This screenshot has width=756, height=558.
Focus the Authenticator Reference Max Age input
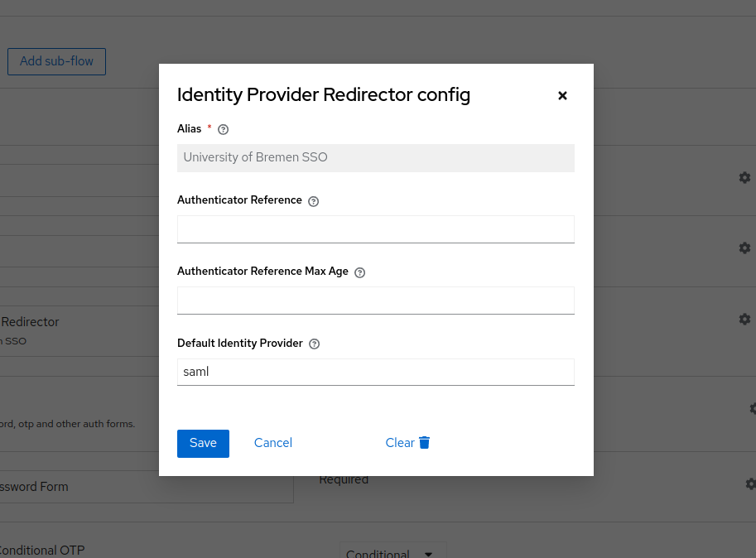click(376, 301)
